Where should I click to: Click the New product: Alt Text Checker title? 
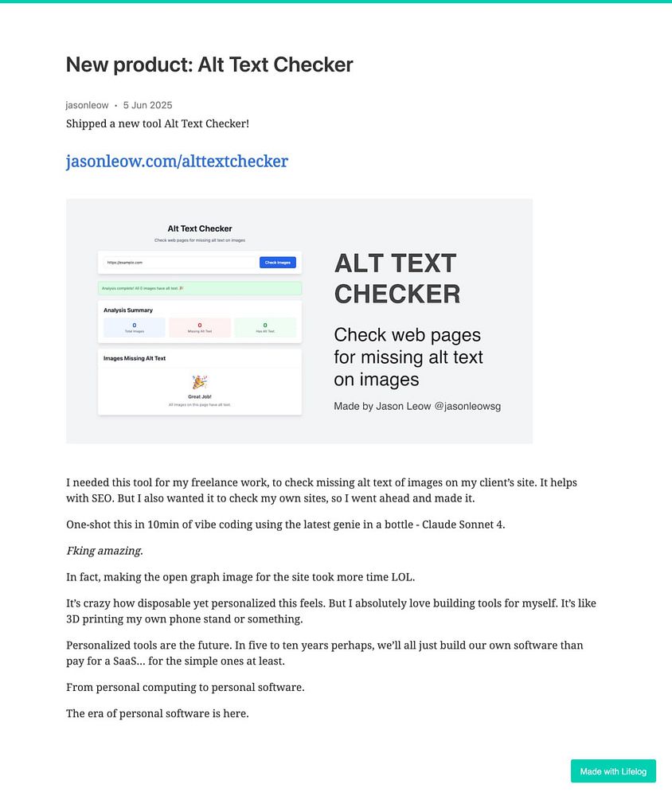coord(209,64)
